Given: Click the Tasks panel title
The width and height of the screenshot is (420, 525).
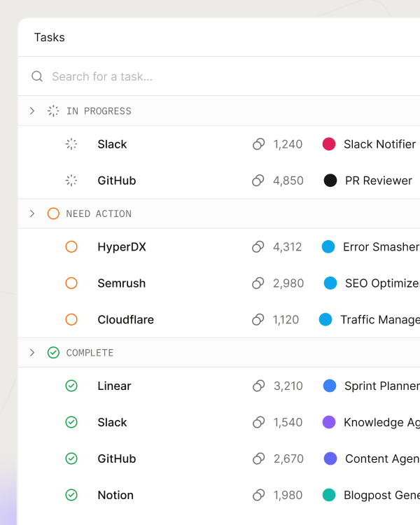Looking at the screenshot, I should (x=49, y=37).
